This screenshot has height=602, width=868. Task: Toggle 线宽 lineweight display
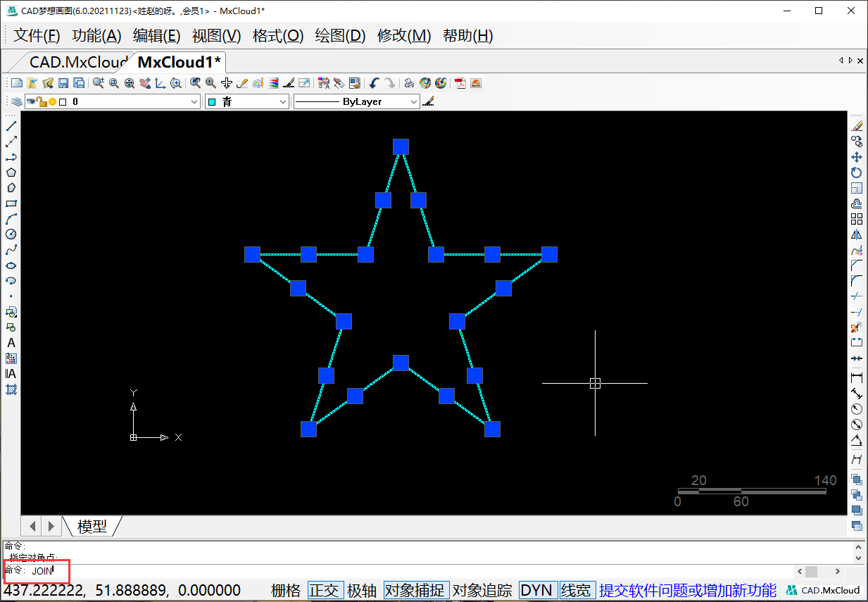point(577,590)
